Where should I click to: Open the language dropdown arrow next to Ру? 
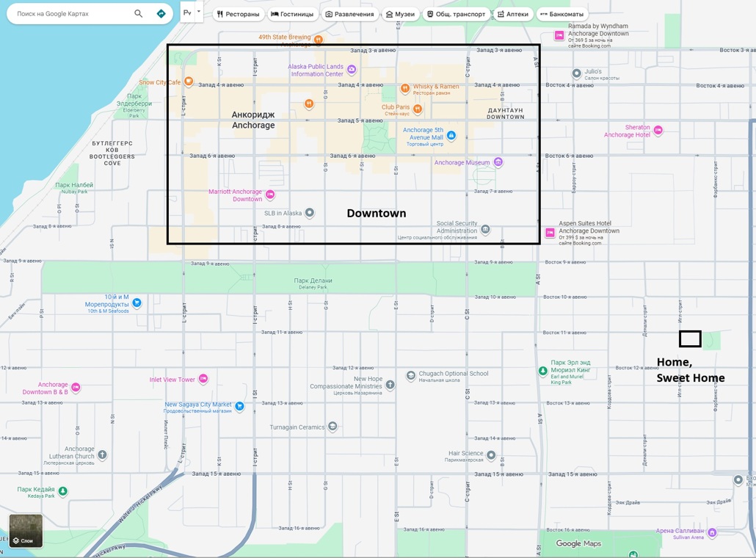[x=199, y=11]
